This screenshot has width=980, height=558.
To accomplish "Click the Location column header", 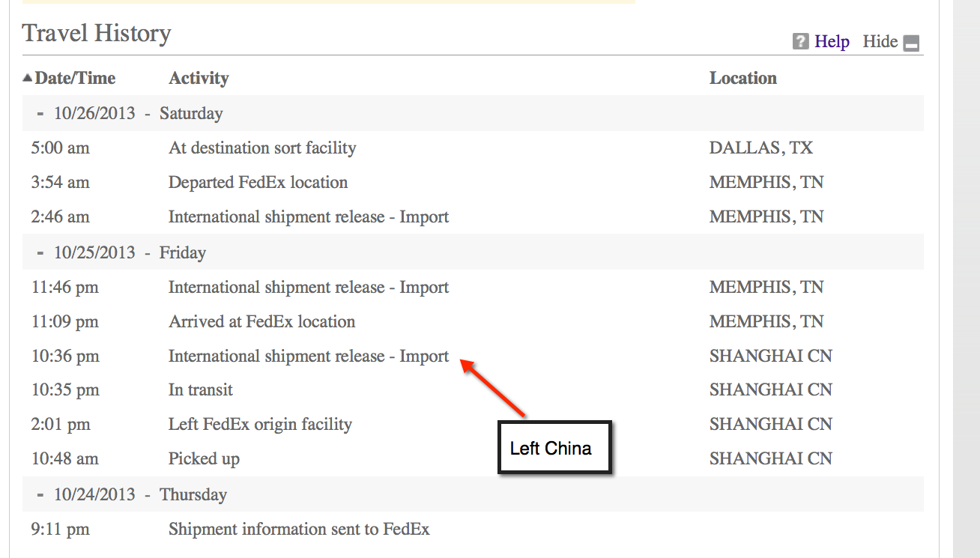I will (742, 78).
